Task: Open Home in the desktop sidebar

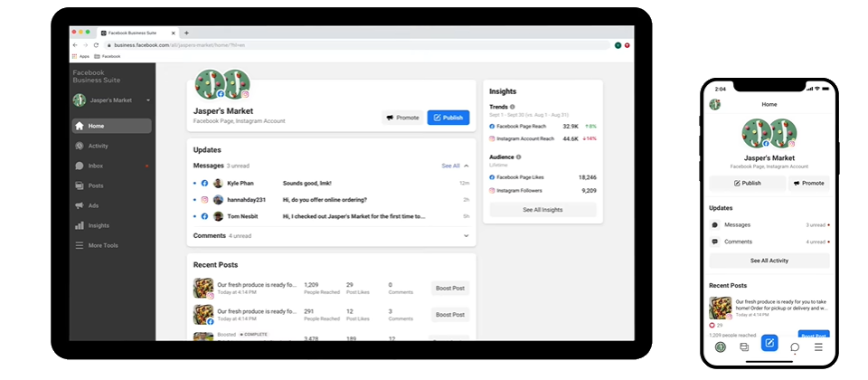Action: tap(112, 126)
